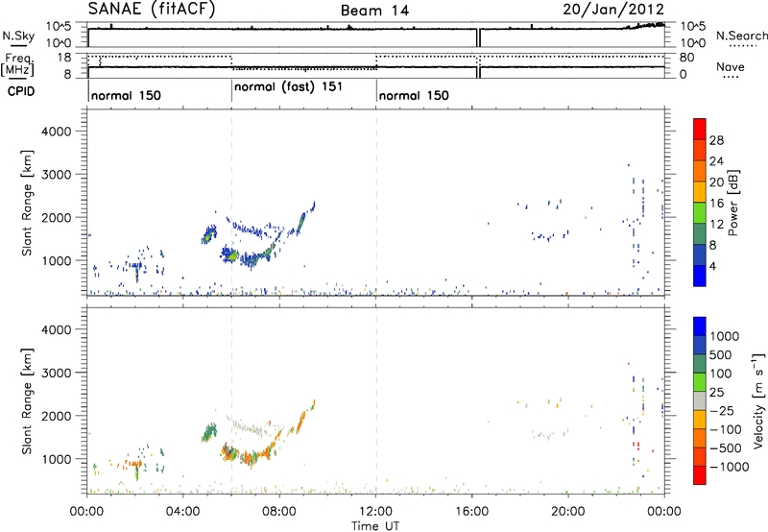Click 'normal 150' label starting at 00:00
The image size is (768, 532).
126,95
